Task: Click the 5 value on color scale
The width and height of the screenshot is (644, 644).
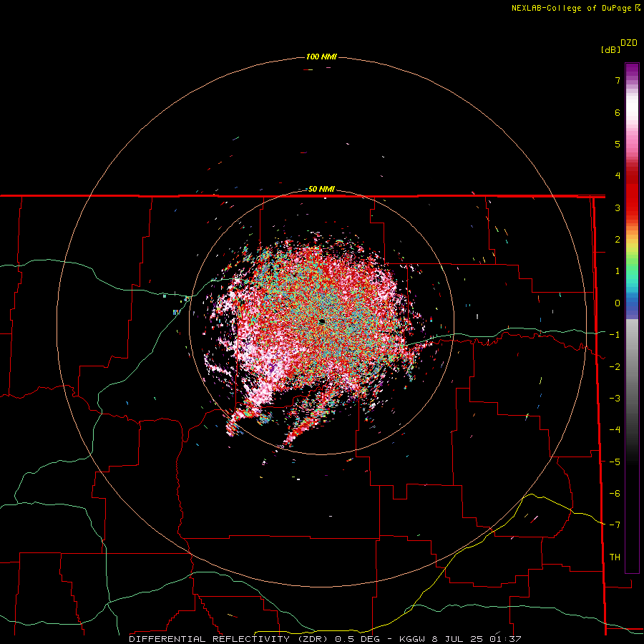Action: 618,144
